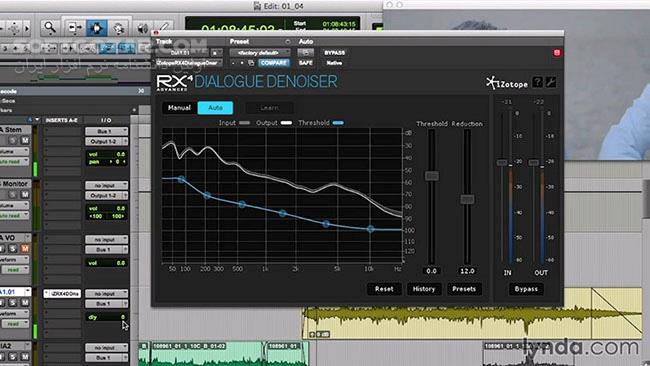The image size is (650, 366).
Task: Open factory default preset dropdown
Action: pos(260,53)
